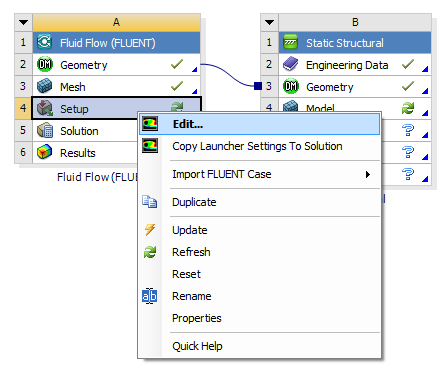Click the Solution calculator icon in system A
This screenshot has width=442, height=374.
pyautogui.click(x=45, y=130)
